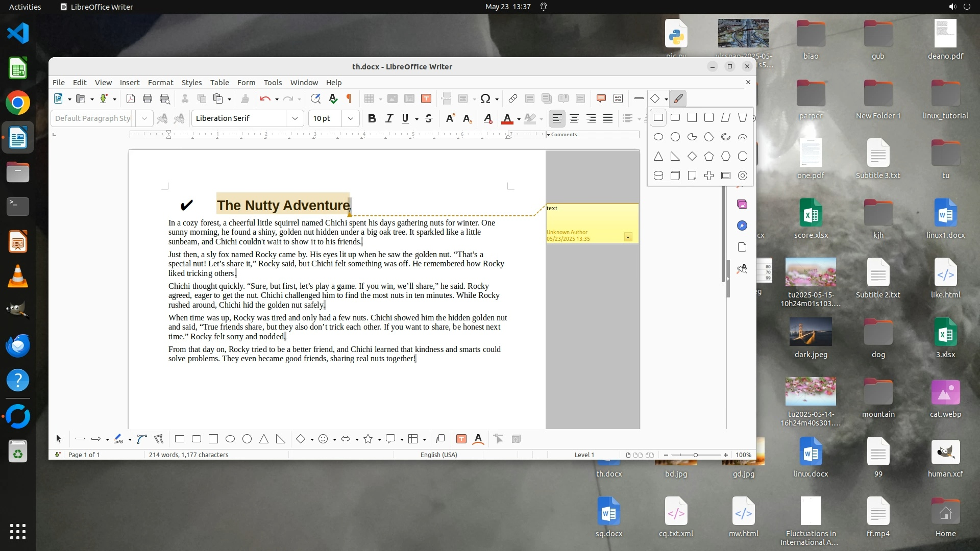Open the comment's yellow options dropdown arrow
Viewport: 980px width, 551px height.
pyautogui.click(x=628, y=237)
